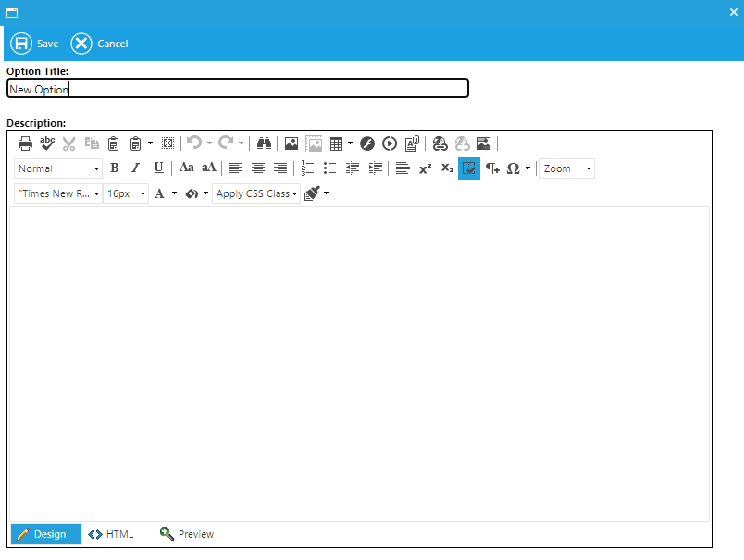This screenshot has width=744, height=560.
Task: Toggle Bold formatting
Action: click(115, 168)
